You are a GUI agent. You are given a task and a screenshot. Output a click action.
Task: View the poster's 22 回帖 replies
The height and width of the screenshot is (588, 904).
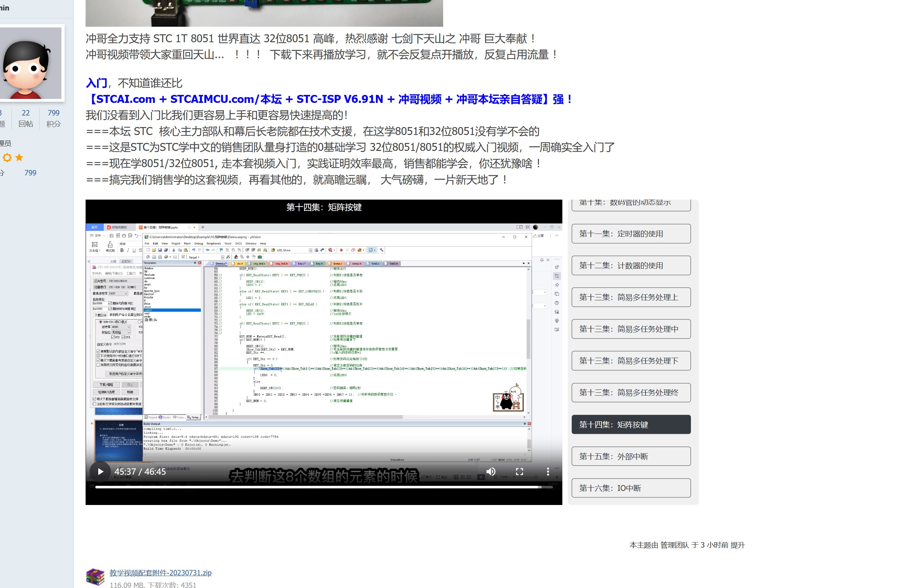tap(25, 118)
